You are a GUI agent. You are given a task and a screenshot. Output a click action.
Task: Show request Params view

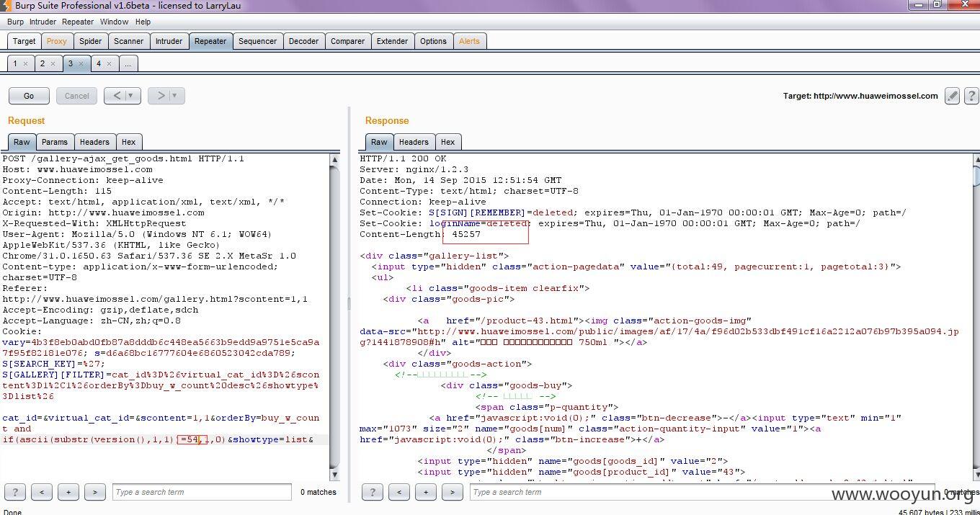coord(54,142)
